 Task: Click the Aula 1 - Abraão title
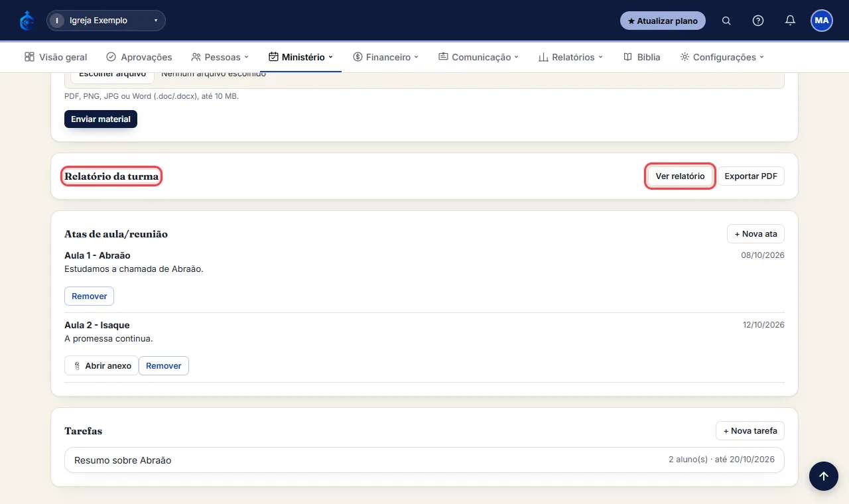coord(98,255)
